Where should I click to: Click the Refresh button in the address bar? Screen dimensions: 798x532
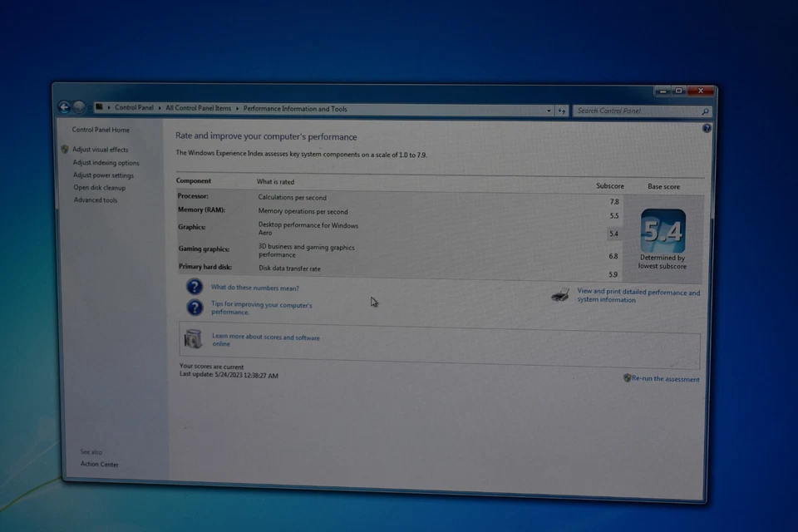[562, 110]
